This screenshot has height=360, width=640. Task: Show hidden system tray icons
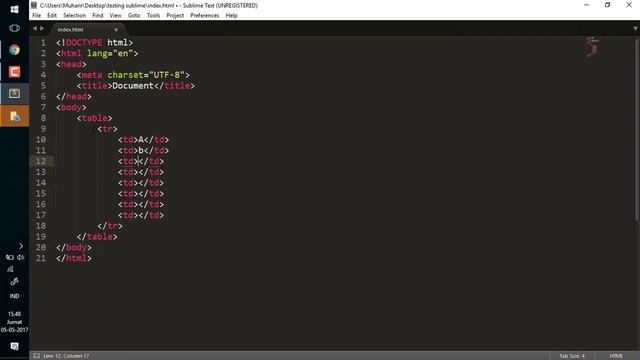[x=21, y=246]
